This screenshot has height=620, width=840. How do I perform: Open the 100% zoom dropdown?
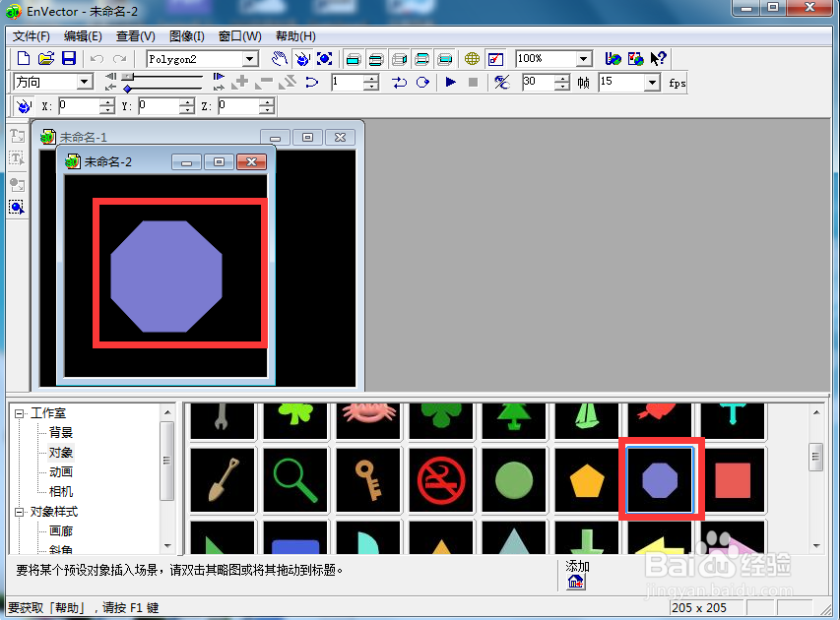point(584,59)
